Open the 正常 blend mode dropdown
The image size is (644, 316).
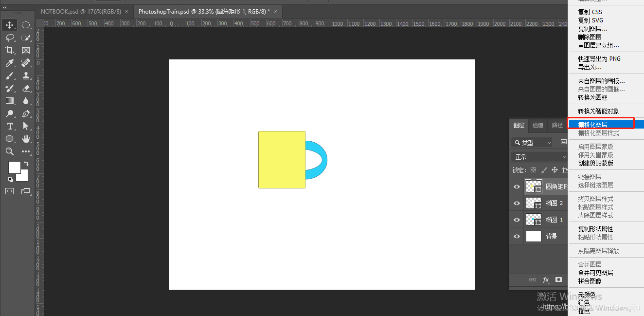click(x=539, y=157)
